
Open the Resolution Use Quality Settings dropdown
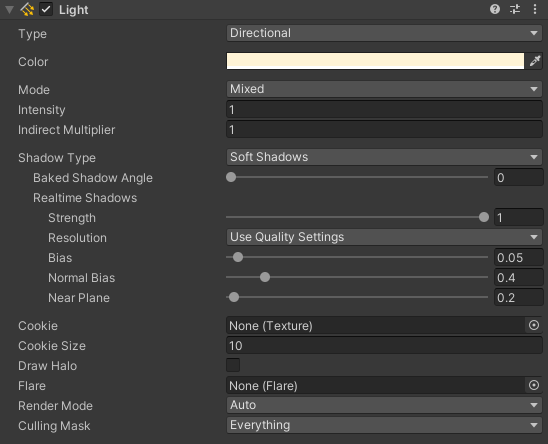[384, 237]
